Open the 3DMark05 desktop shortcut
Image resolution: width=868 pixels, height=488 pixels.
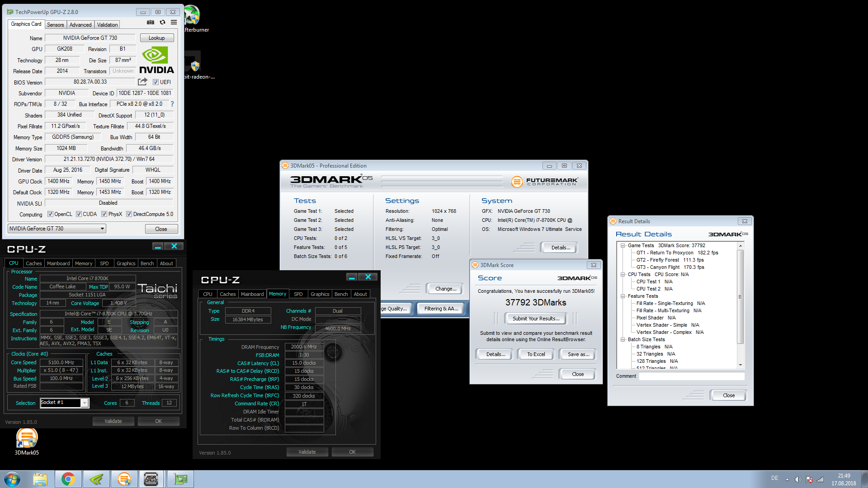27,441
